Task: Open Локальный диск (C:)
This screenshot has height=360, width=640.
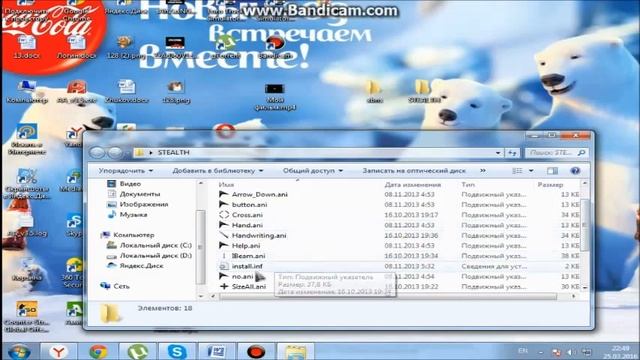Action: coord(156,245)
